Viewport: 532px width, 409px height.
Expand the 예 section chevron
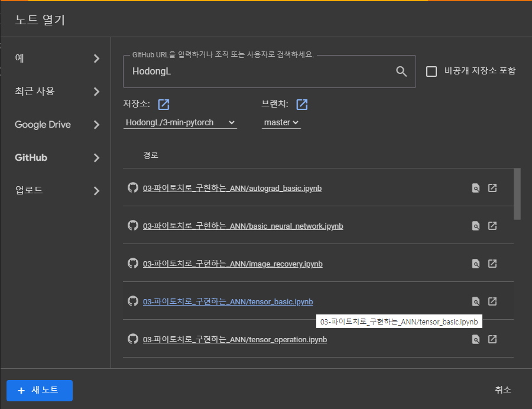(x=97, y=59)
